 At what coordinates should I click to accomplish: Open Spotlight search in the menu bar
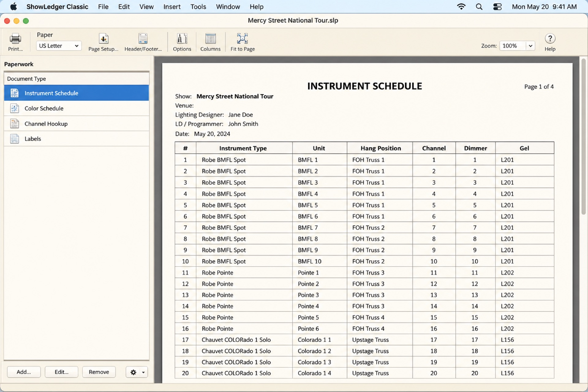tap(479, 7)
